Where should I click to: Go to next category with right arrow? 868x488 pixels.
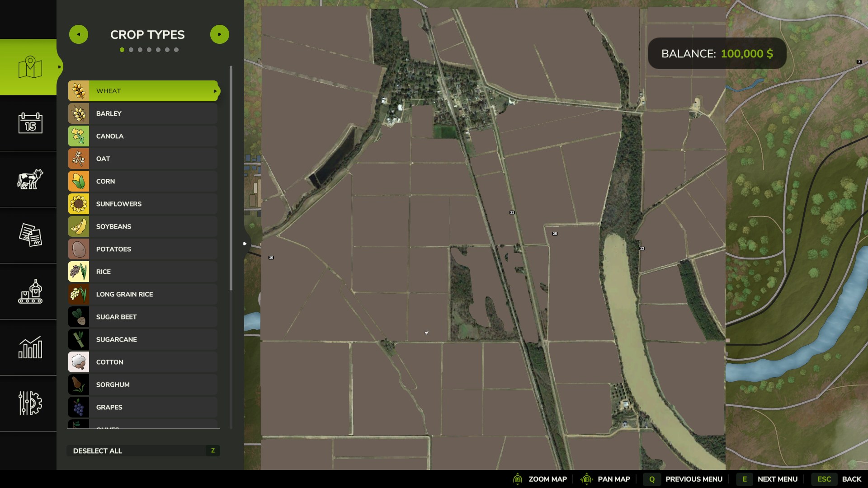(220, 34)
